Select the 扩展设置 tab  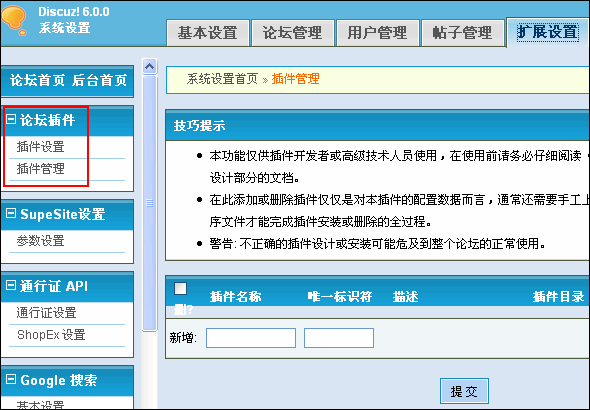coord(548,32)
